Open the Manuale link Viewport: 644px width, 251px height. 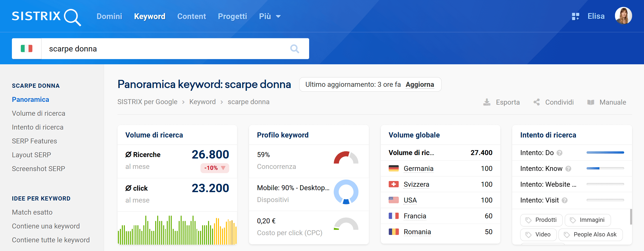tap(613, 102)
